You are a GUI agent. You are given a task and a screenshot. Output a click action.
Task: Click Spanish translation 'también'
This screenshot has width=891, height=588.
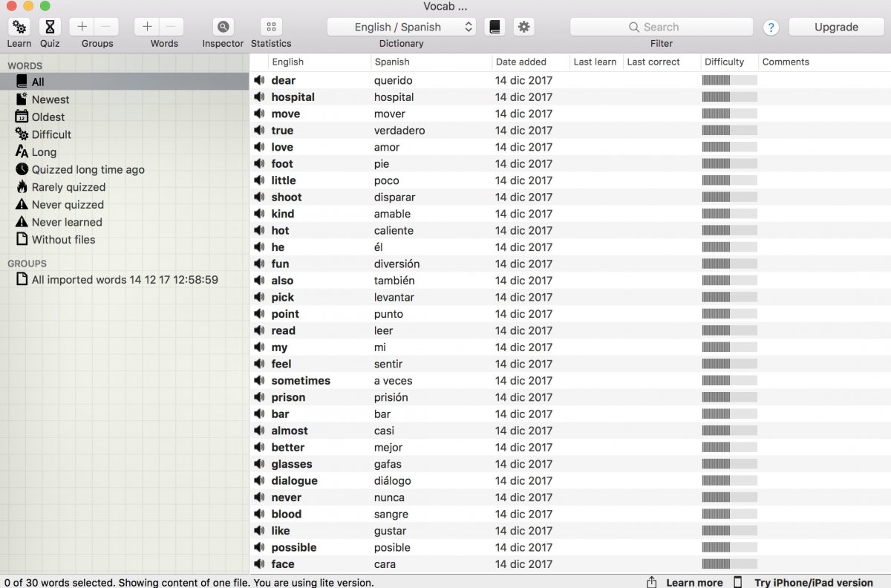point(394,281)
